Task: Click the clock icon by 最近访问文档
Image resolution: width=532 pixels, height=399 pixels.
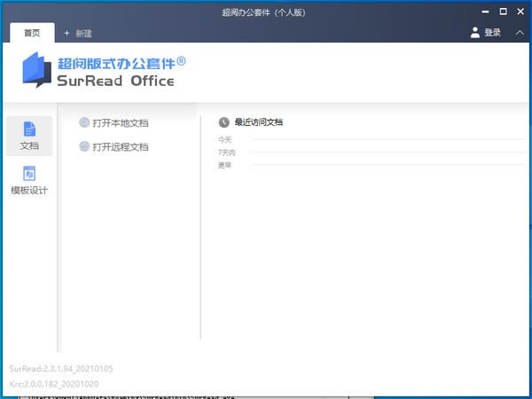Action: [x=224, y=122]
